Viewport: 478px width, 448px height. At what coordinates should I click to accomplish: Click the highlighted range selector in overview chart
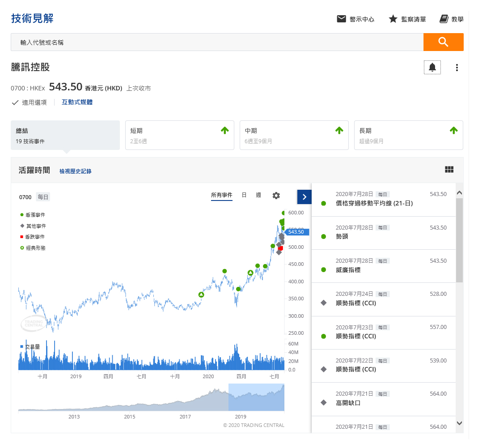click(256, 397)
